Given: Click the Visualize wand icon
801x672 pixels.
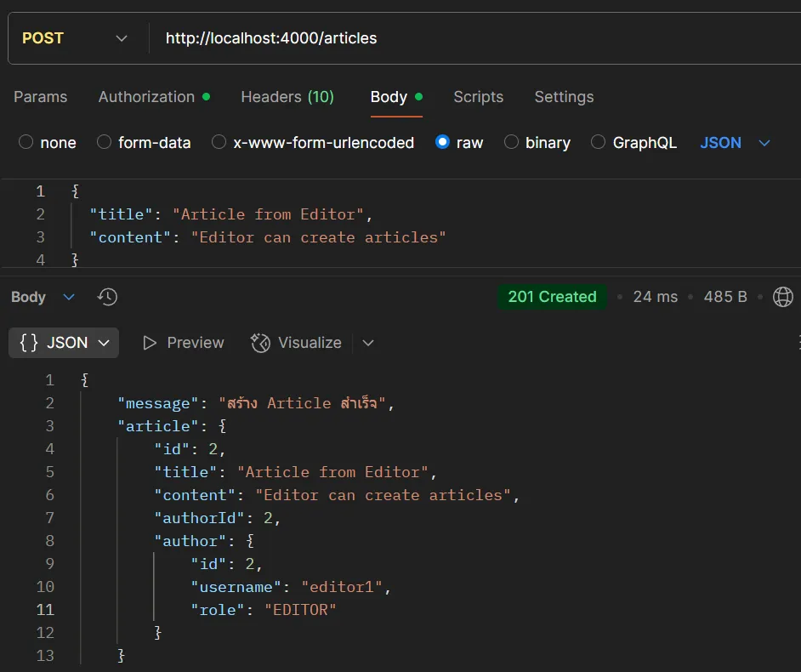Looking at the screenshot, I should pyautogui.click(x=261, y=342).
